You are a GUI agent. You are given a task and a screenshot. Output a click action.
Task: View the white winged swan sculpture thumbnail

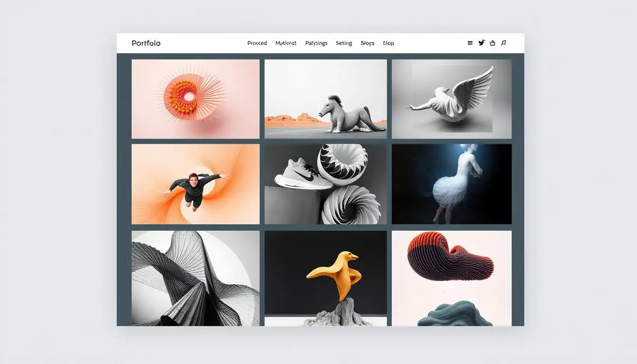(x=452, y=99)
